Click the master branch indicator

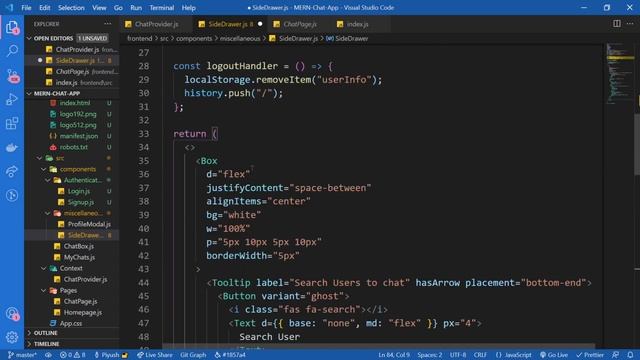[22, 355]
